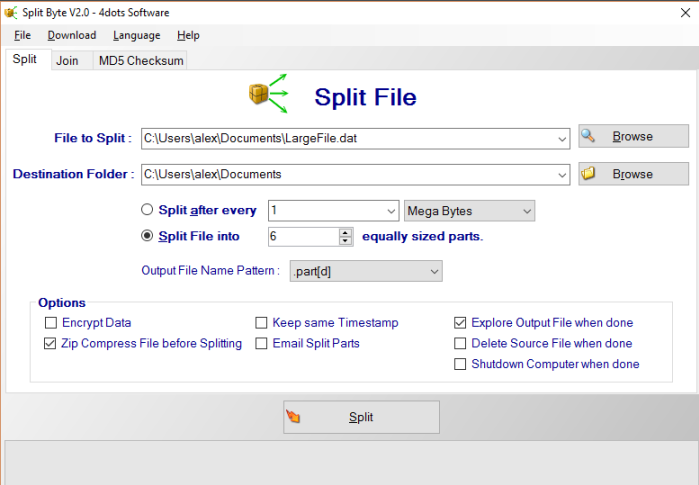The height and width of the screenshot is (485, 699).
Task: Decrease number of parts with down spinner arrow
Action: point(345,241)
